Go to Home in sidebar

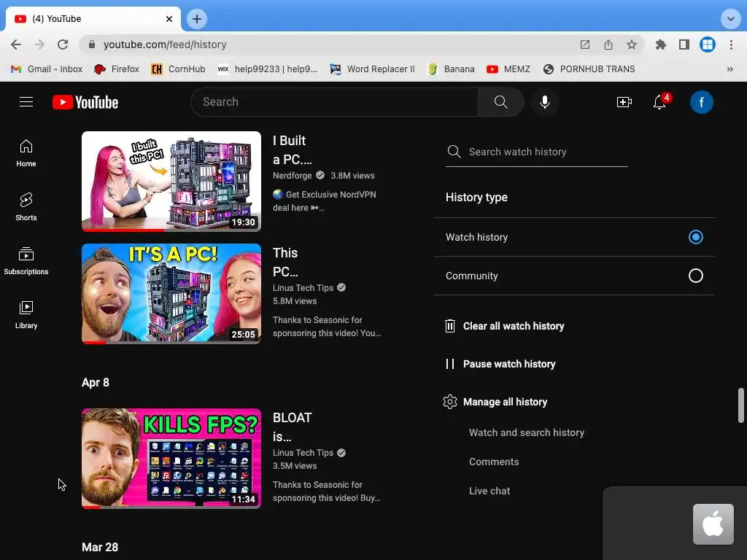tap(26, 153)
